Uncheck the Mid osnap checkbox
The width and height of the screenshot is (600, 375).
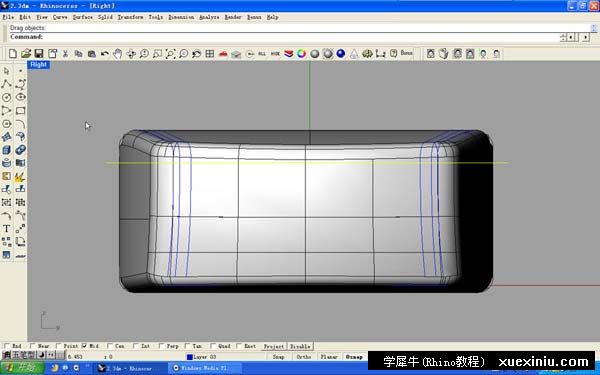pyautogui.click(x=85, y=346)
